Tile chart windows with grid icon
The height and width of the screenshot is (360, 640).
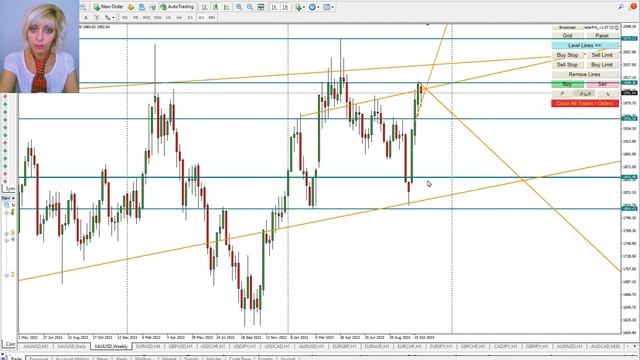(x=261, y=7)
